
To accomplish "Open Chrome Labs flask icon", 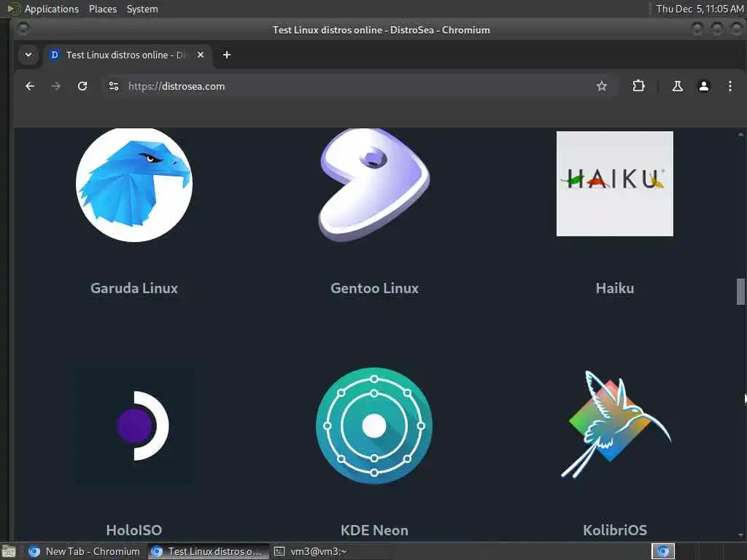I will pyautogui.click(x=677, y=86).
